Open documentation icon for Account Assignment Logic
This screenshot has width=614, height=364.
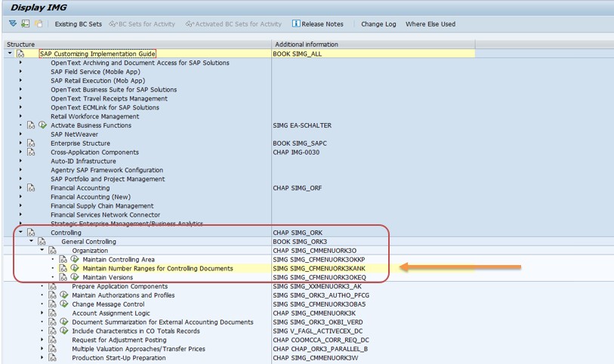pos(52,313)
